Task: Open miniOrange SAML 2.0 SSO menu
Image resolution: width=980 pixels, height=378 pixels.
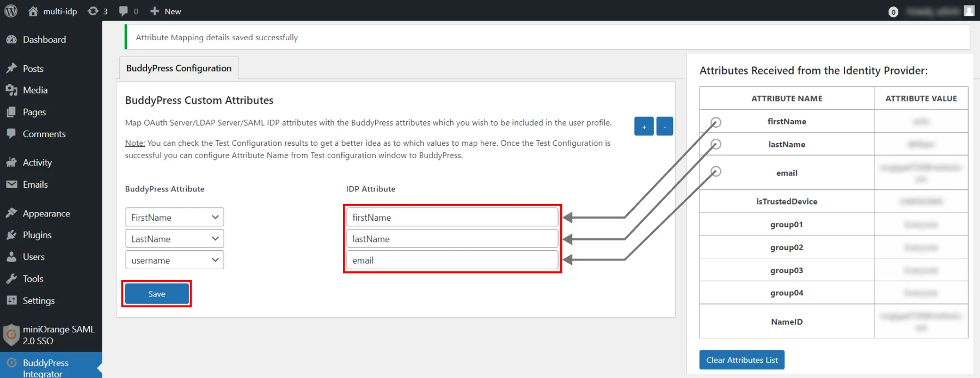Action: pyautogui.click(x=58, y=335)
